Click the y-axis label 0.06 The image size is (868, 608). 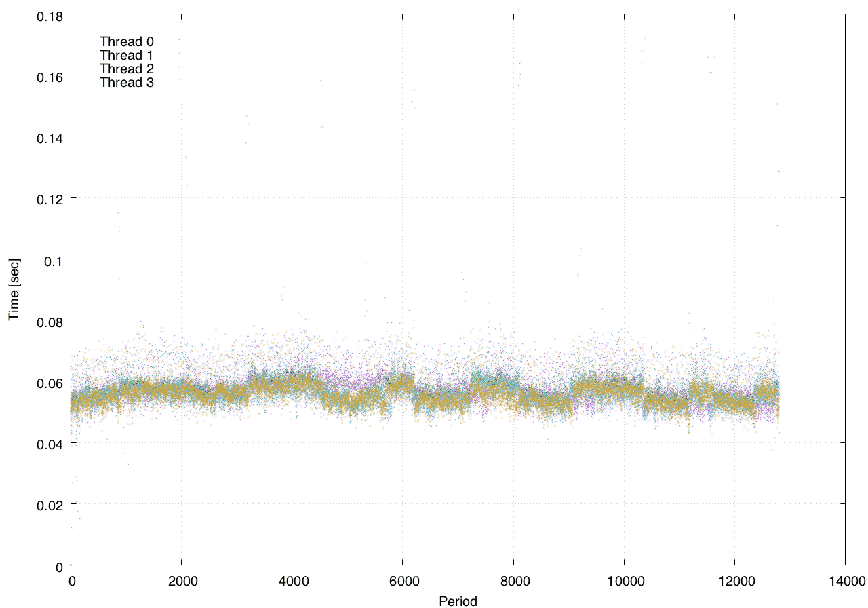click(50, 382)
